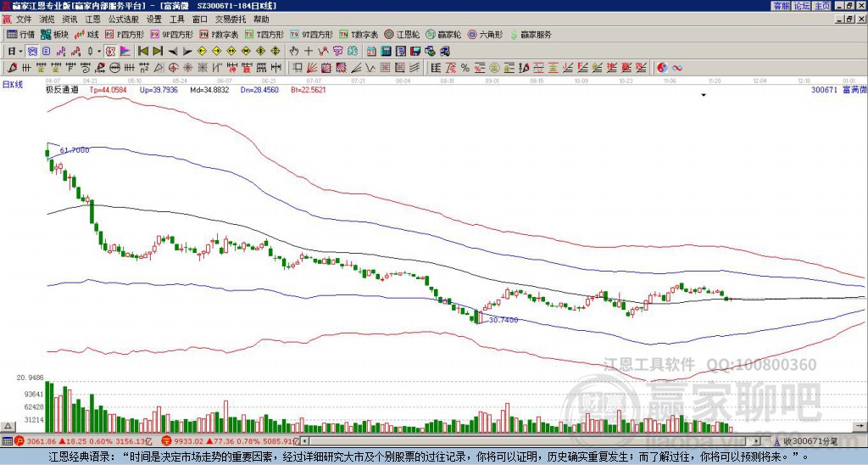
Task: Open the P四方形 square tool
Action: pos(123,35)
